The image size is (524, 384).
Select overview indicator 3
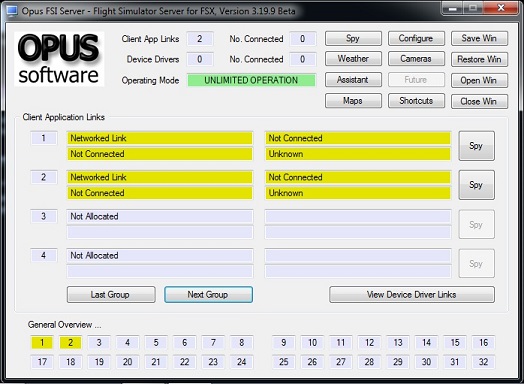(99, 343)
